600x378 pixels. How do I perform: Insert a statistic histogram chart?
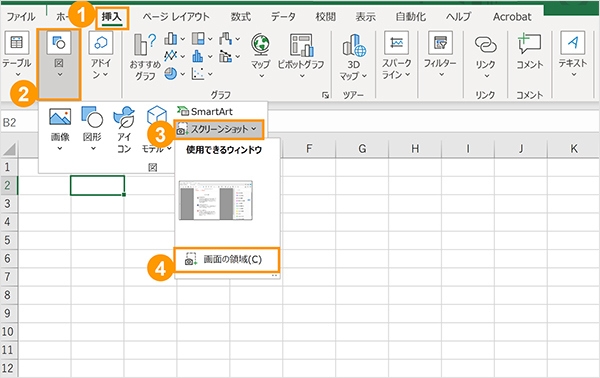(x=198, y=56)
